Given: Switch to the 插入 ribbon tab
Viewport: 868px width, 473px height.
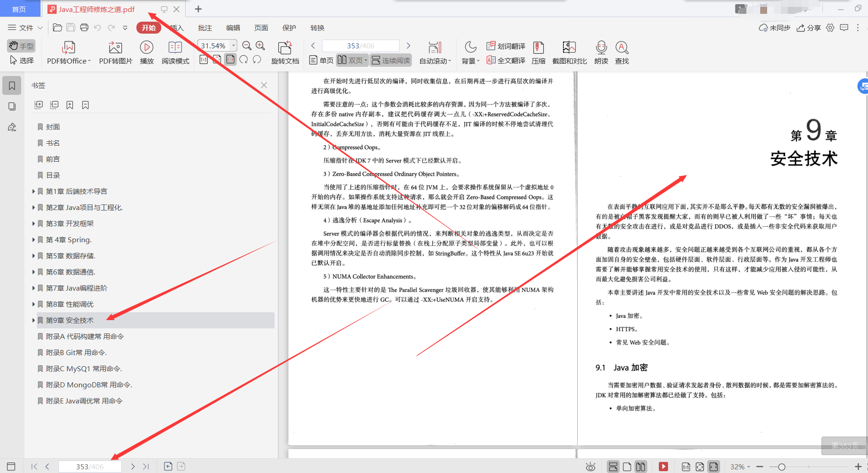Looking at the screenshot, I should pos(177,28).
